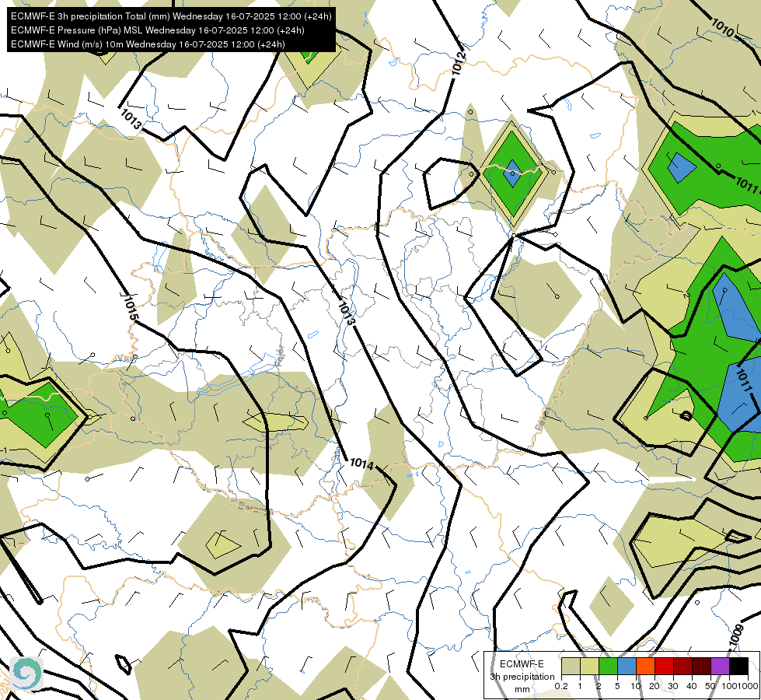Screen dimensions: 761x700
Task: Click the 'Wind (m/s) 10m' title line
Action: [x=148, y=44]
